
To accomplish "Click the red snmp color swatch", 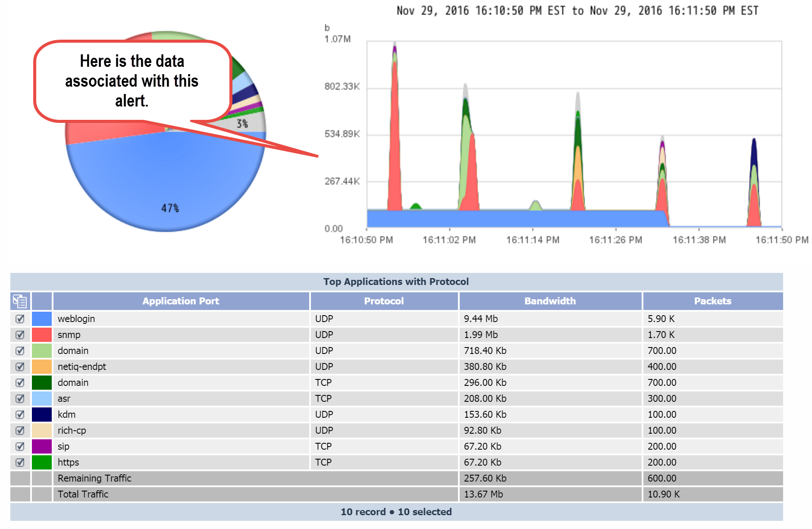I will point(42,335).
